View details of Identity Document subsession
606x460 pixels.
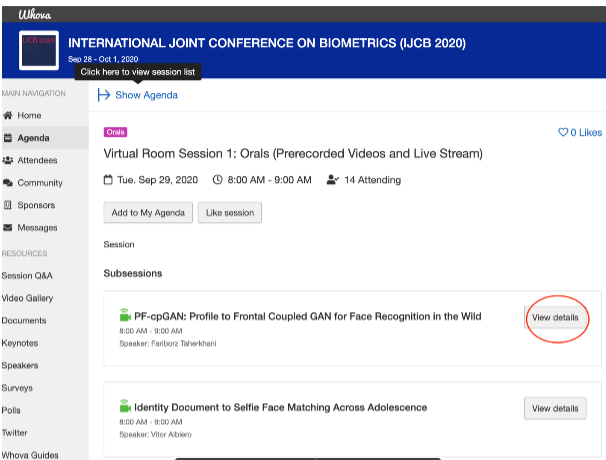[555, 408]
